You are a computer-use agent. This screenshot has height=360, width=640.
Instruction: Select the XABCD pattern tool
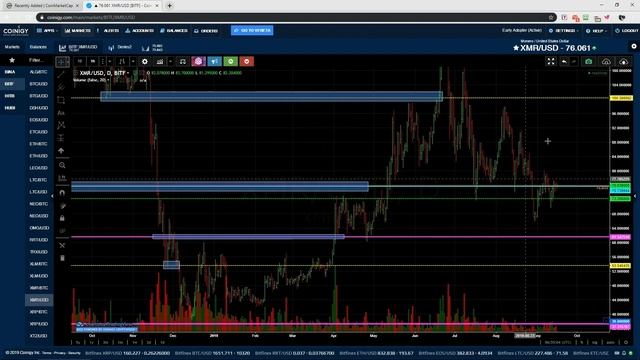(61, 125)
